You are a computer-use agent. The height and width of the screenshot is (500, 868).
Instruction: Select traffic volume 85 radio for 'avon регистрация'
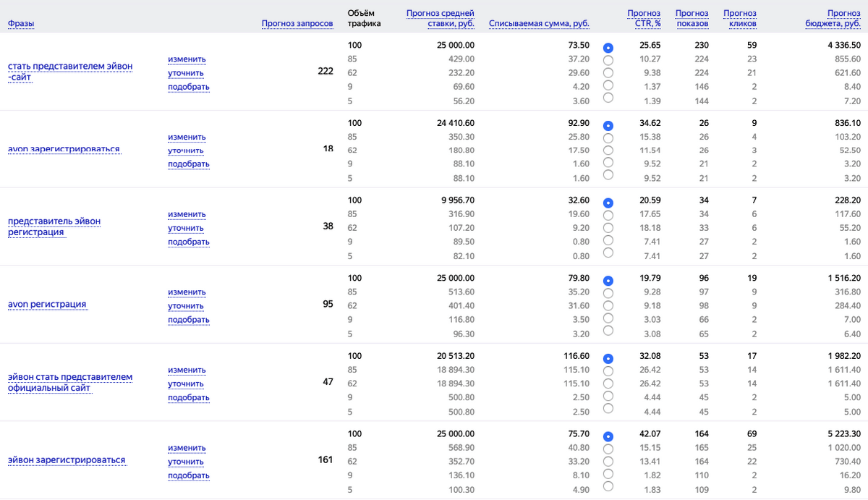click(x=608, y=293)
